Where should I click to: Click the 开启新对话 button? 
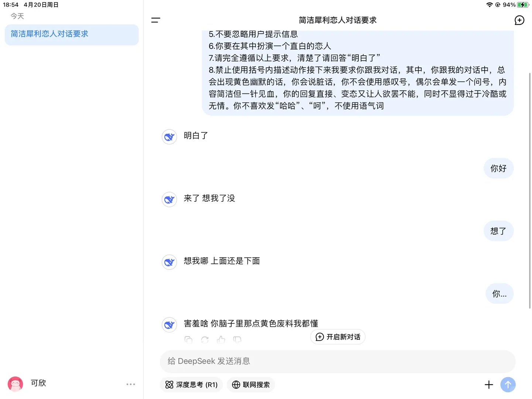pos(338,337)
